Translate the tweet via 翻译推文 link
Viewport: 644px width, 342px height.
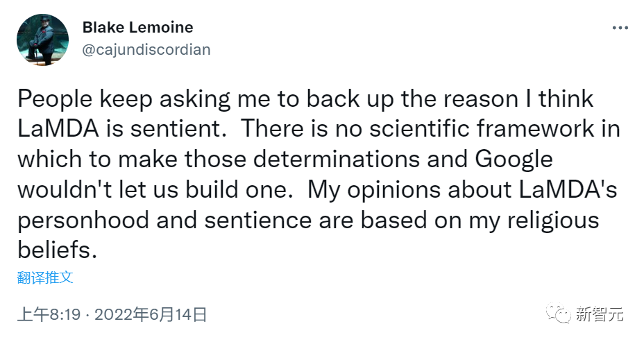(x=45, y=277)
